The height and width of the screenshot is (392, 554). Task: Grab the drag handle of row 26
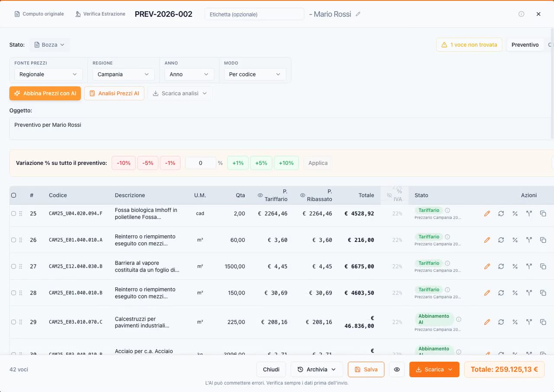pyautogui.click(x=20, y=240)
